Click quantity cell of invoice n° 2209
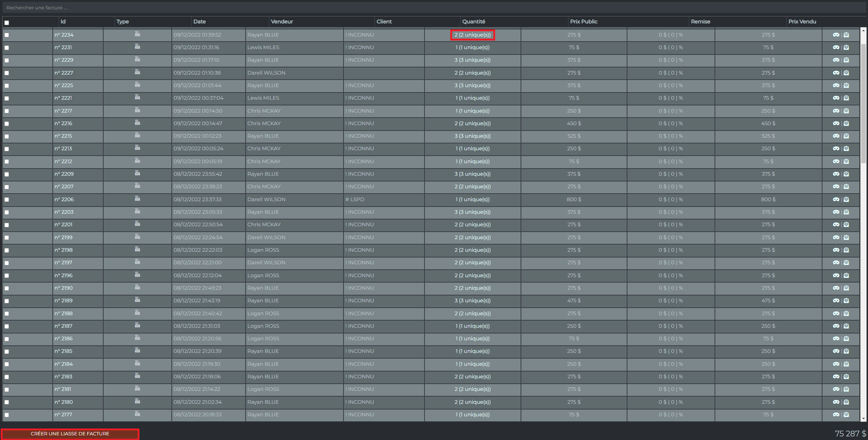868x440 pixels. [x=473, y=174]
